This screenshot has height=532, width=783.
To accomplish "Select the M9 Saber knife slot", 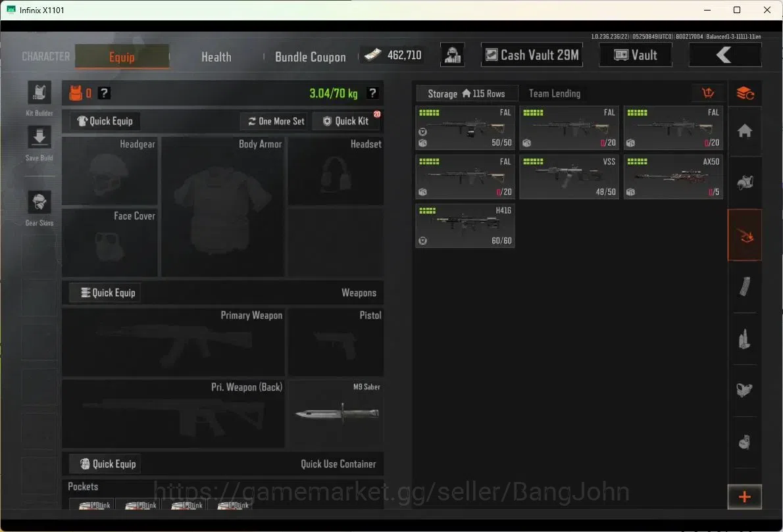I will point(336,414).
